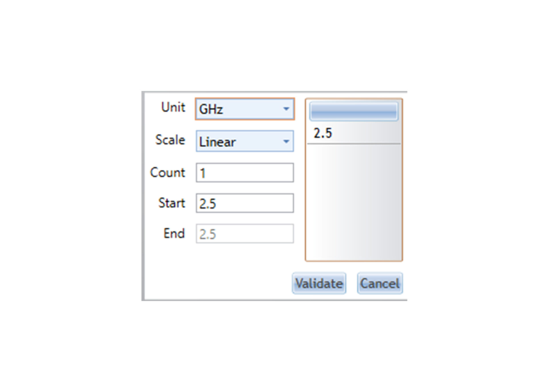Click the Scale label text

170,140
